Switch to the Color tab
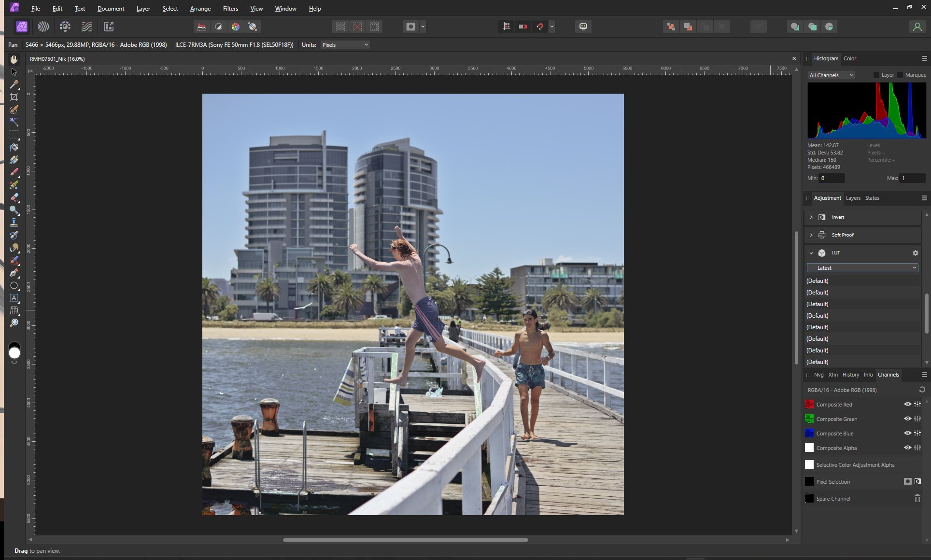The image size is (931, 560). [850, 58]
